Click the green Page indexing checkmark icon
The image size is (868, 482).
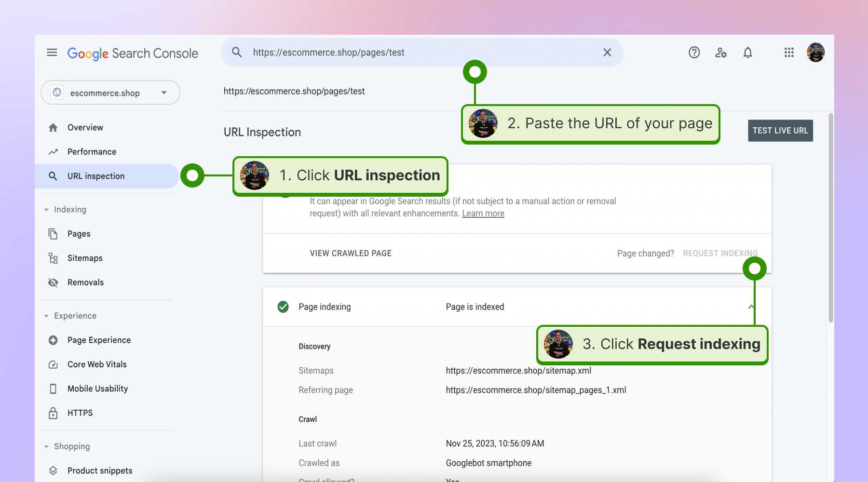(x=283, y=307)
